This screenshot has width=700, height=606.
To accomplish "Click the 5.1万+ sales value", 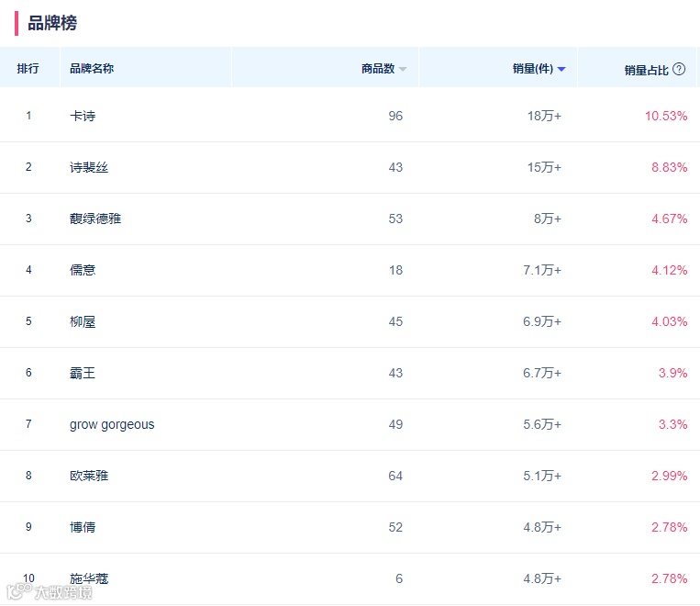I will tap(542, 476).
